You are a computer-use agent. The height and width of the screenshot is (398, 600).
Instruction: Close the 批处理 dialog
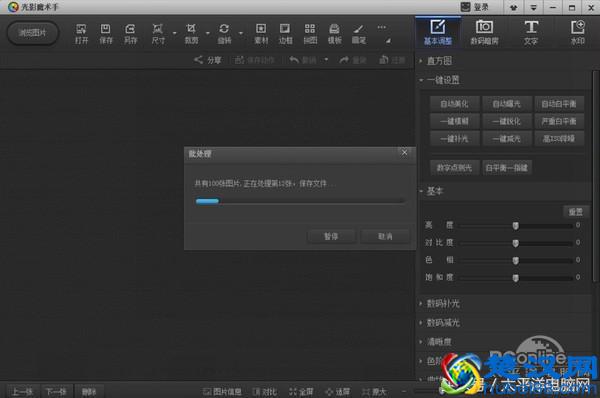pyautogui.click(x=404, y=152)
